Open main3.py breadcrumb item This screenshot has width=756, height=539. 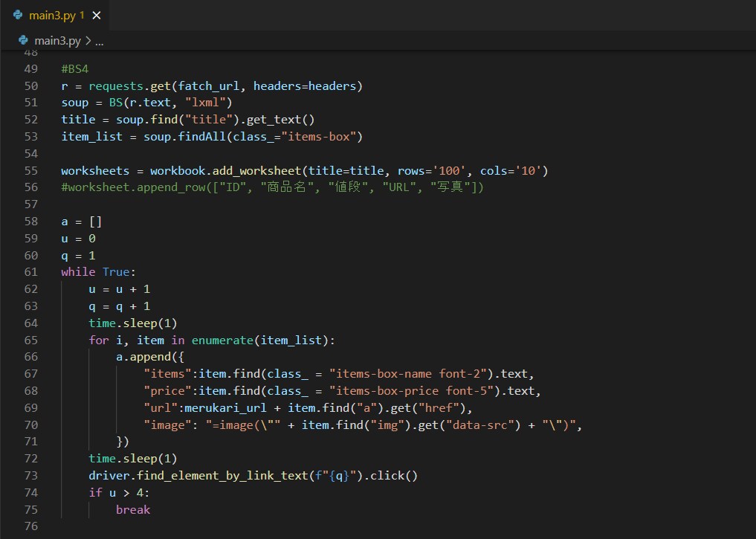coord(57,40)
